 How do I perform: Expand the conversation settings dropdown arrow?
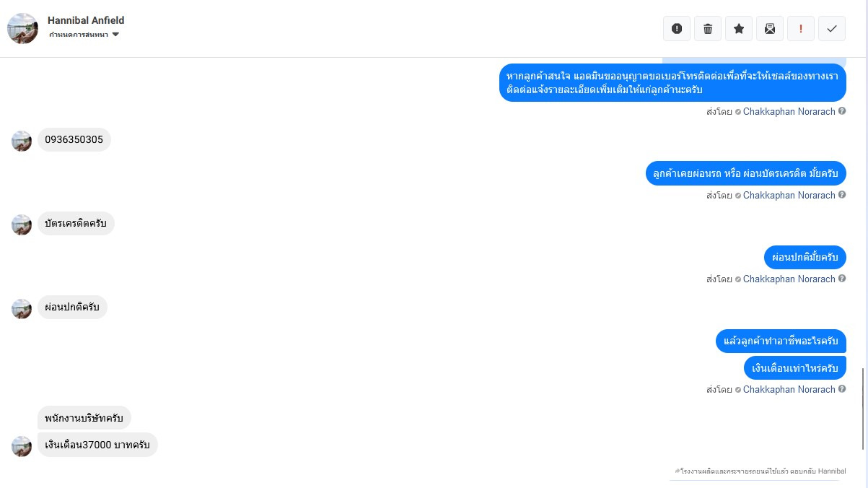(115, 35)
